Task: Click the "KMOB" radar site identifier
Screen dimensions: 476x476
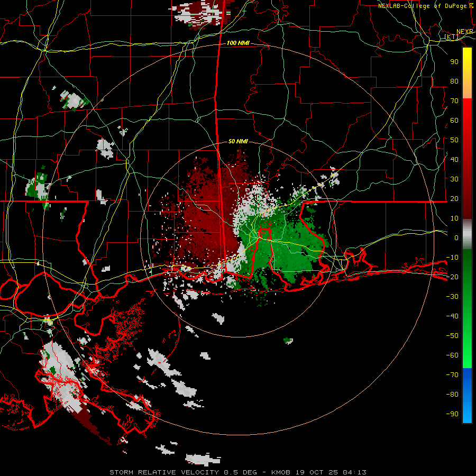Action: pos(281,472)
